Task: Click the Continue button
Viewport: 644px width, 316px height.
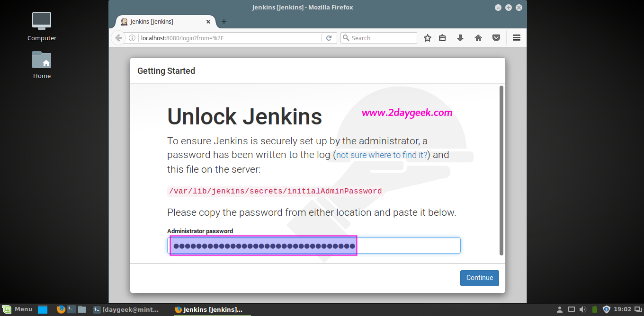Action: tap(480, 278)
